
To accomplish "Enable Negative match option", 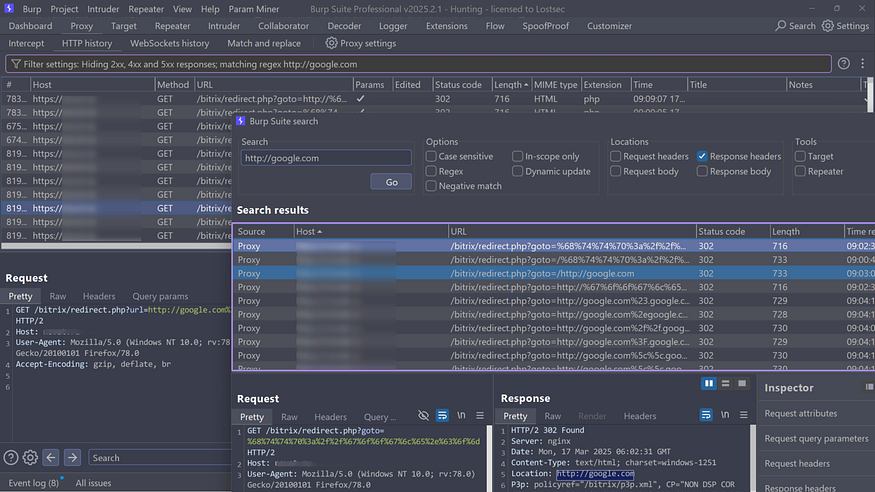I will tap(431, 186).
